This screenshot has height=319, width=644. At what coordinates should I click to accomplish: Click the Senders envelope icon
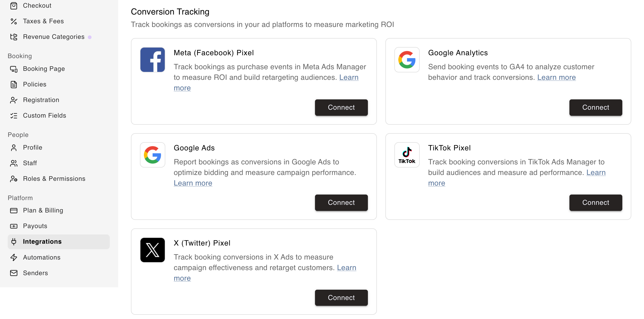point(14,273)
